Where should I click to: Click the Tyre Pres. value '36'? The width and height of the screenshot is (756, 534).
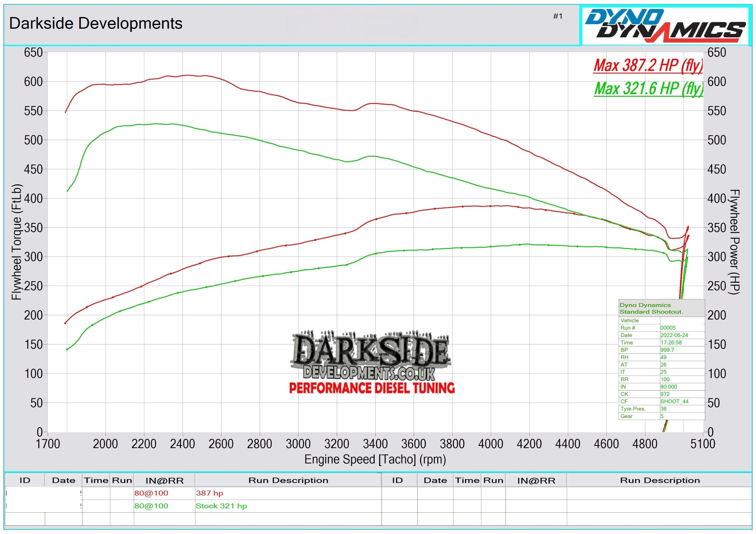click(x=663, y=409)
